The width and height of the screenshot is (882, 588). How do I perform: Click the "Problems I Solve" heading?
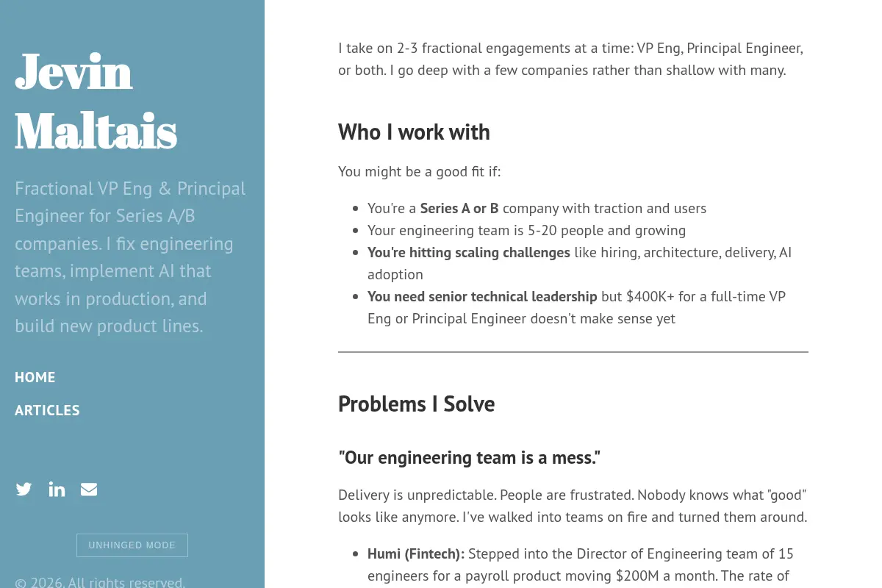click(x=416, y=404)
